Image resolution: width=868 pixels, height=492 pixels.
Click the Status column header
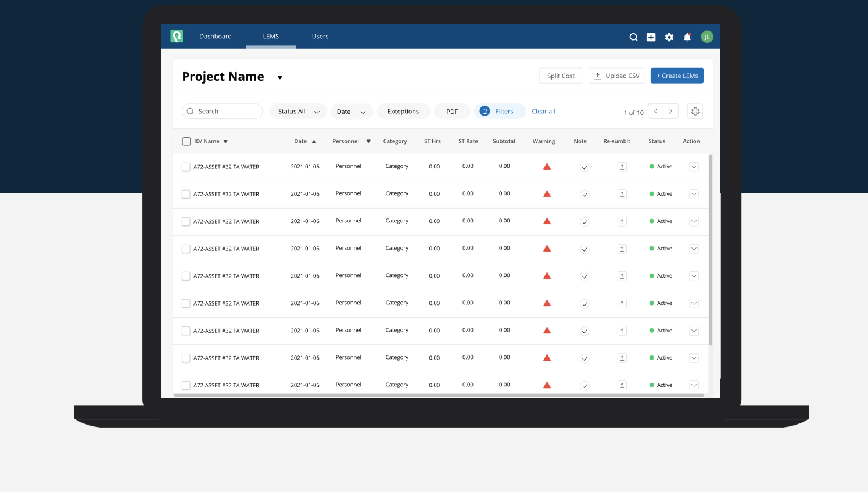(x=657, y=141)
